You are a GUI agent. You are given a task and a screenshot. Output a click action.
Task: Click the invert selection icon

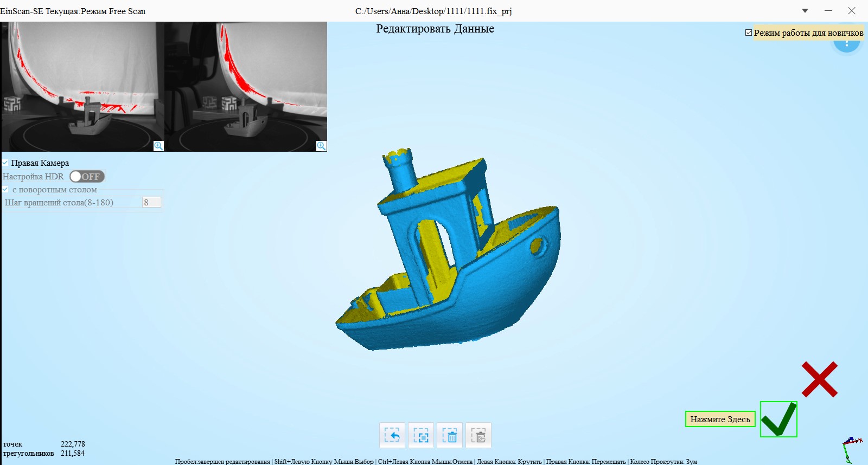pyautogui.click(x=420, y=435)
